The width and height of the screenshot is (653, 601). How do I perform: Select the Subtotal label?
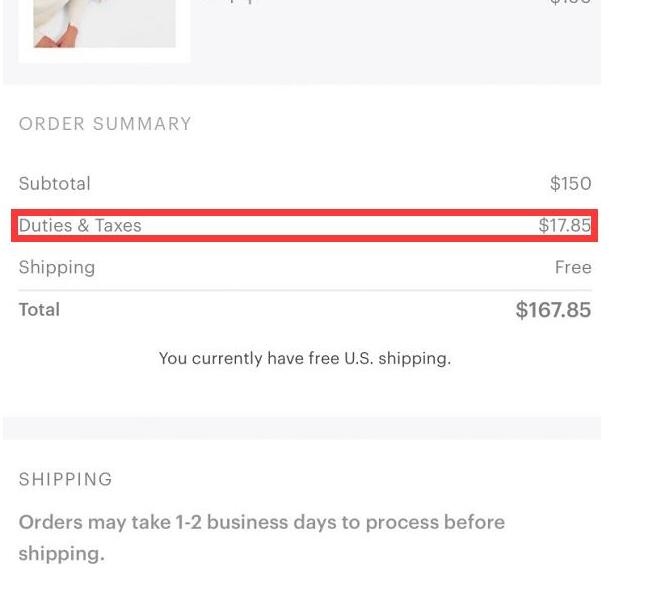[x=55, y=184]
